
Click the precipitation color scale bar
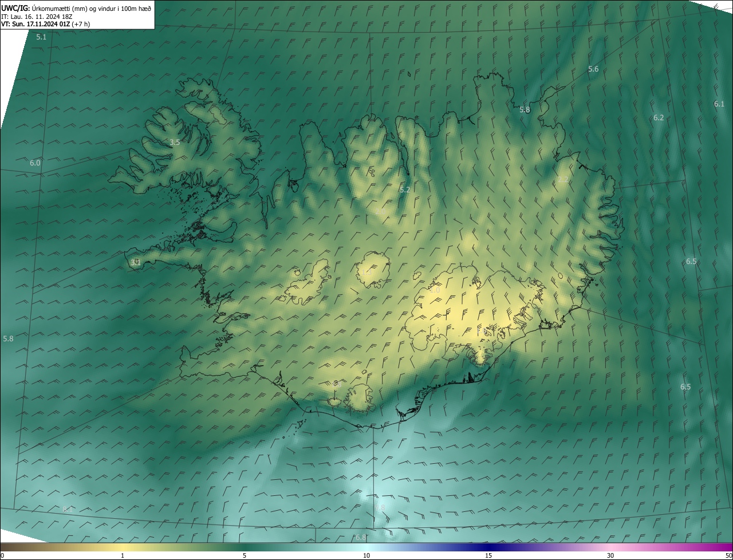point(366,547)
